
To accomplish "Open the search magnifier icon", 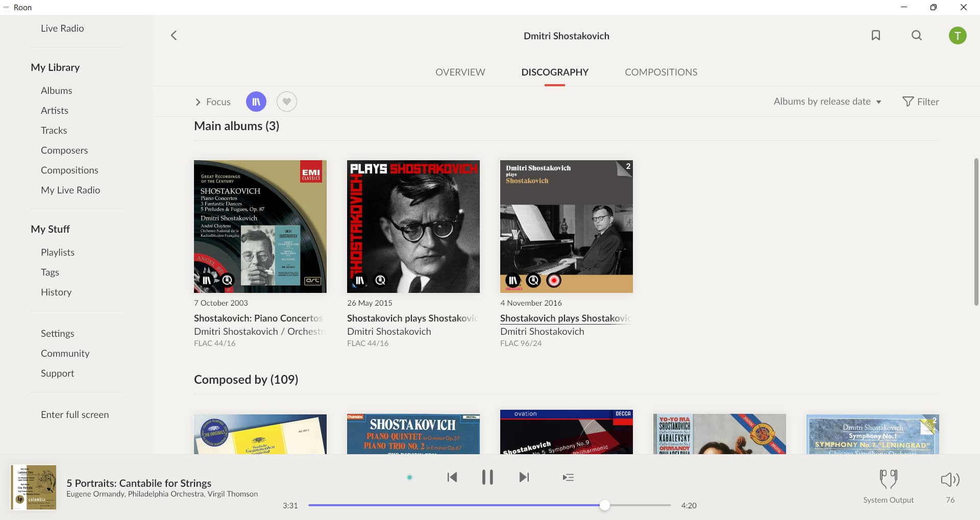I will (x=917, y=35).
